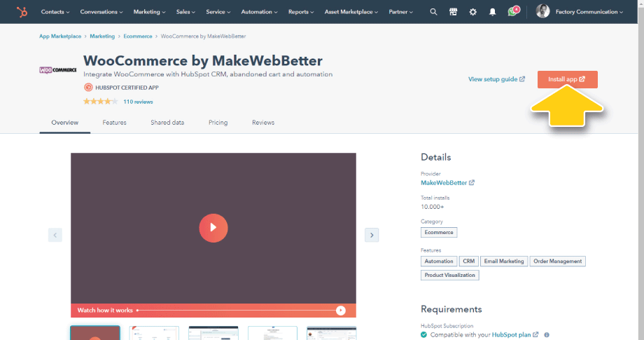Image resolution: width=644 pixels, height=340 pixels.
Task: Go to Marketing breadcrumb
Action: click(x=102, y=36)
